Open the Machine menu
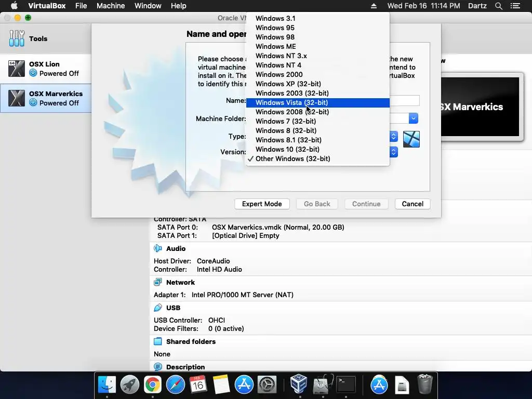Screen dimensions: 532x399 (x=111, y=6)
